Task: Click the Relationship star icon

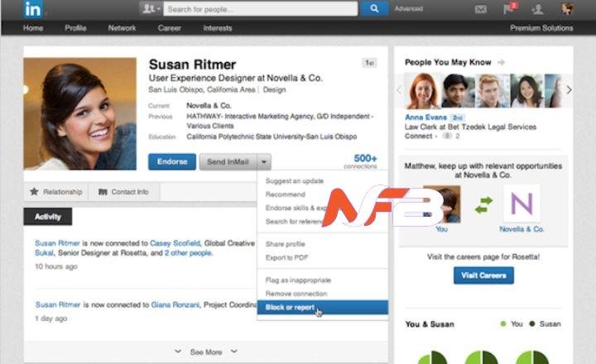Action: point(34,191)
